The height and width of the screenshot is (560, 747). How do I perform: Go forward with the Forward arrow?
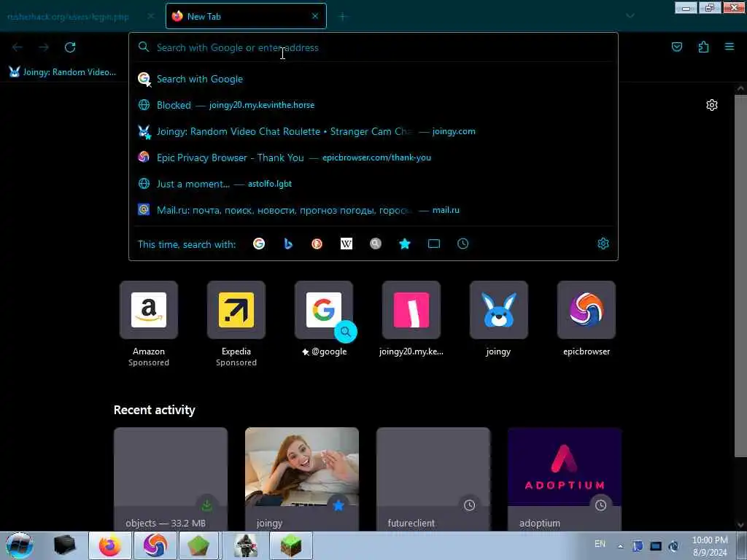(44, 47)
